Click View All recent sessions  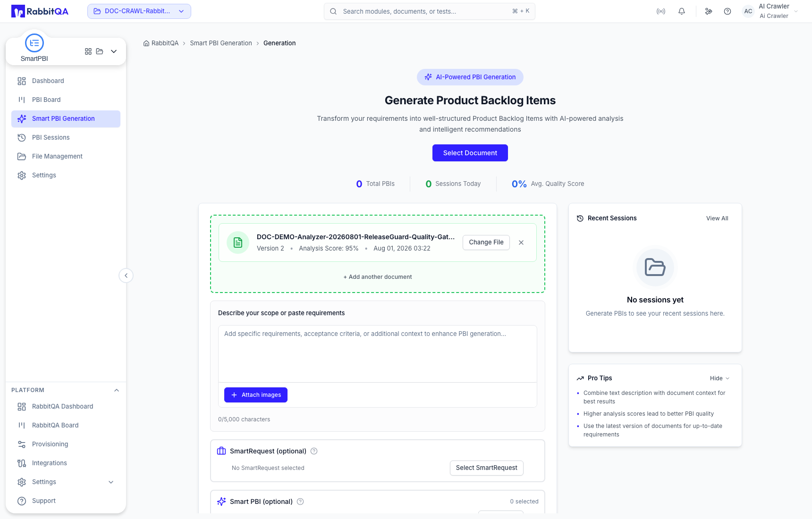[717, 218]
